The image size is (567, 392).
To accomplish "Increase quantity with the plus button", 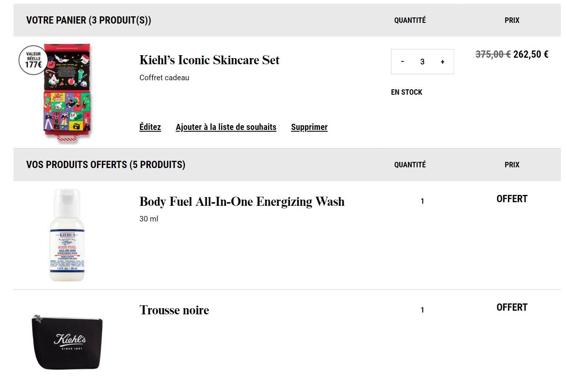I will (x=442, y=62).
